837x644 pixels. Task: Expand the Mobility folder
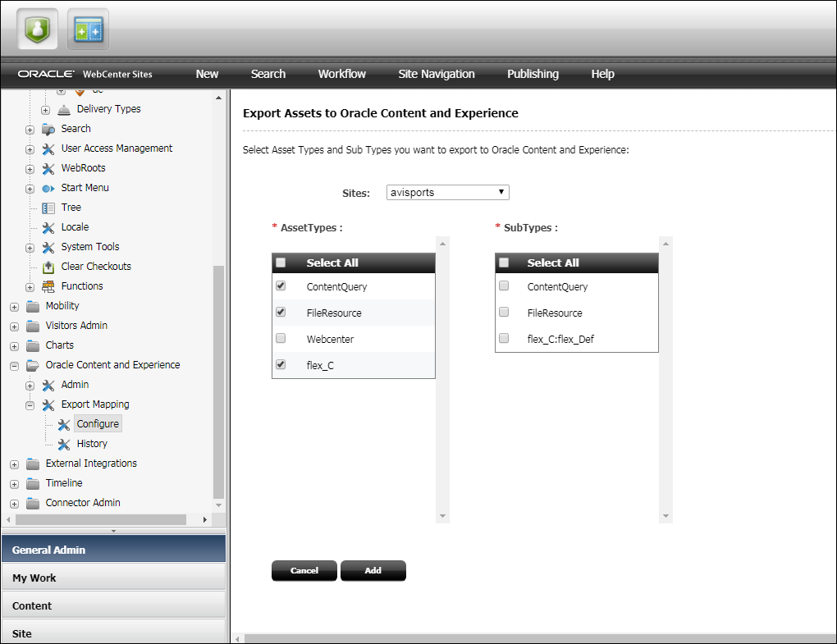tap(15, 308)
